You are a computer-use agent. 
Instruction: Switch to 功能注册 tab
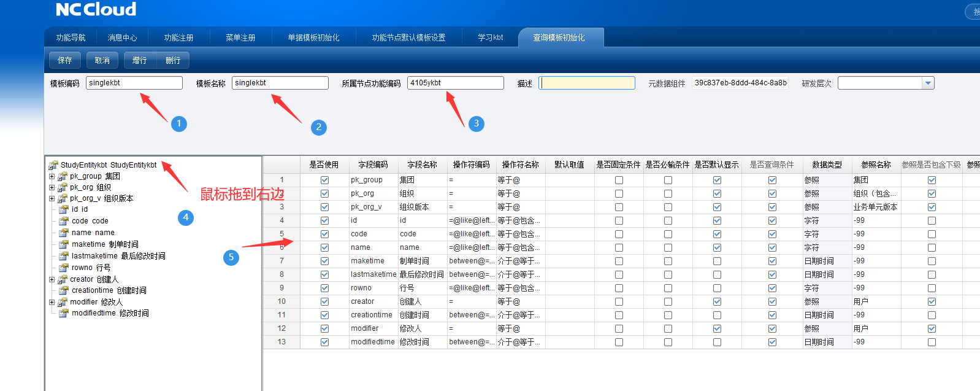179,37
